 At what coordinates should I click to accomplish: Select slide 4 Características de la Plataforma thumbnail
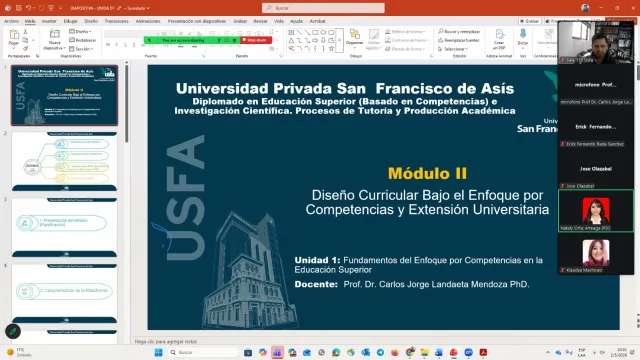64,293
